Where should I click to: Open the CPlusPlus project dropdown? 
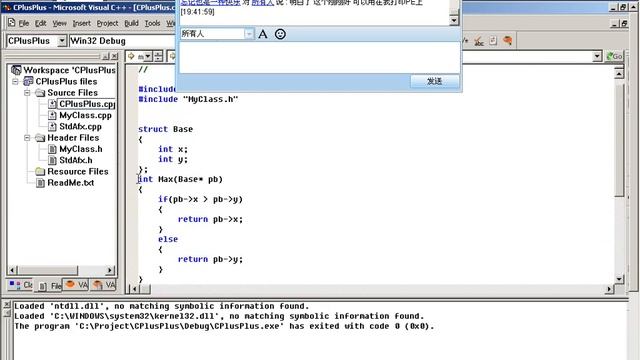[x=62, y=40]
